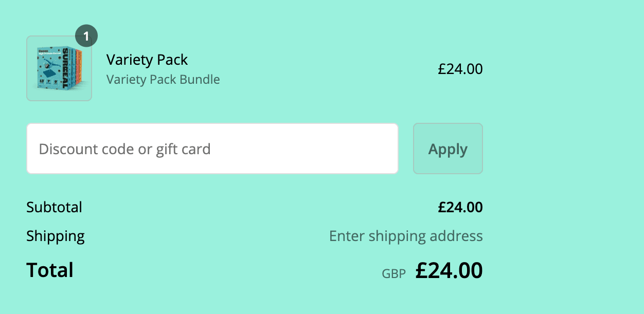Viewport: 644px width, 314px height.
Task: Click the Variety Pack product thumbnail
Action: pyautogui.click(x=59, y=68)
